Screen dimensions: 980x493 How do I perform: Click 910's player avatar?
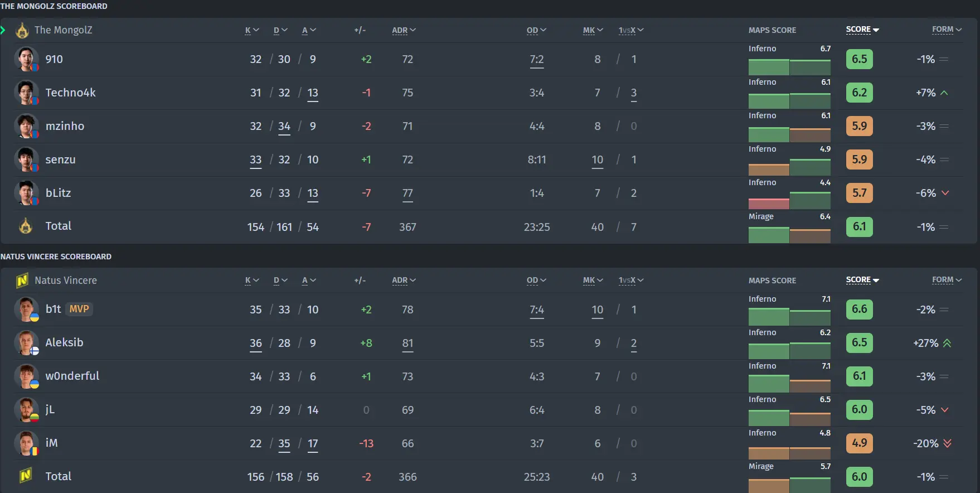tap(26, 59)
